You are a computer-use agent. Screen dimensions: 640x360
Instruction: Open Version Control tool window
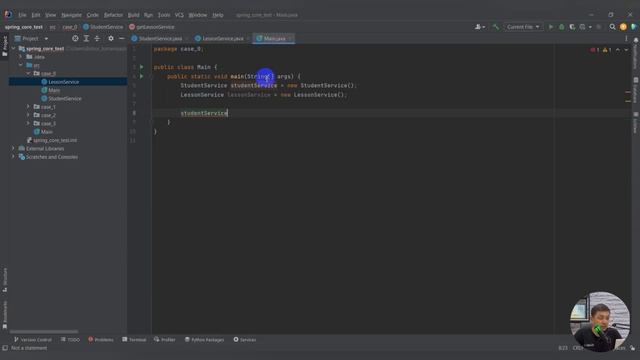[33, 340]
